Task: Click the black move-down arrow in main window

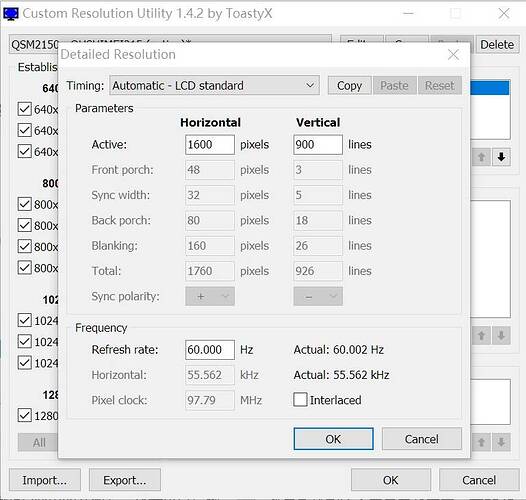Action: point(501,157)
